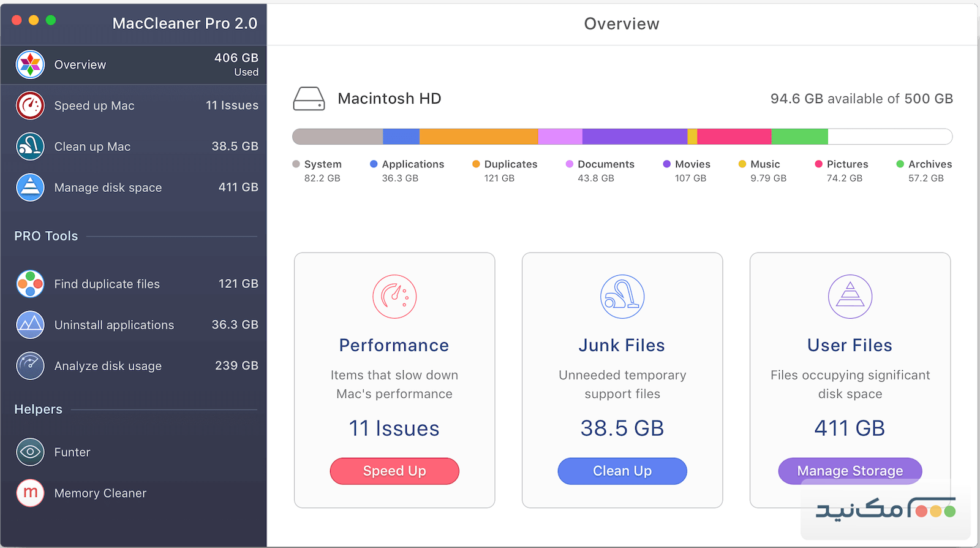Open Uninstall applications tool
The image size is (980, 548).
[134, 325]
